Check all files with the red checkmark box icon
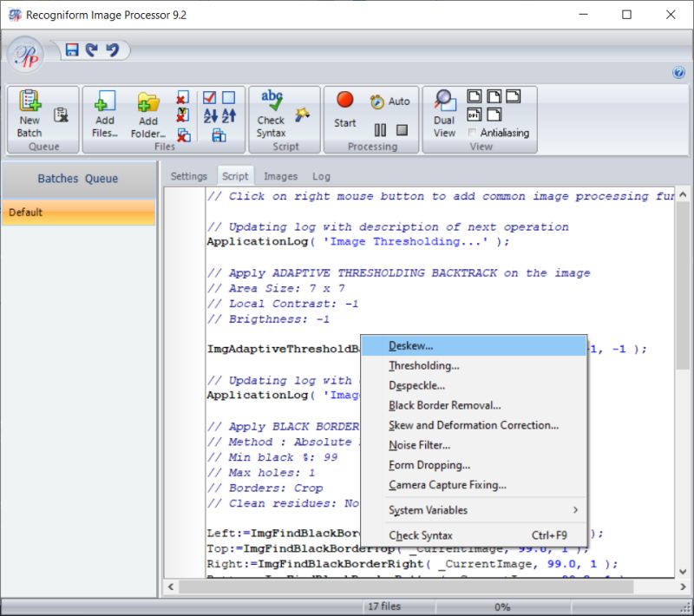 (209, 97)
